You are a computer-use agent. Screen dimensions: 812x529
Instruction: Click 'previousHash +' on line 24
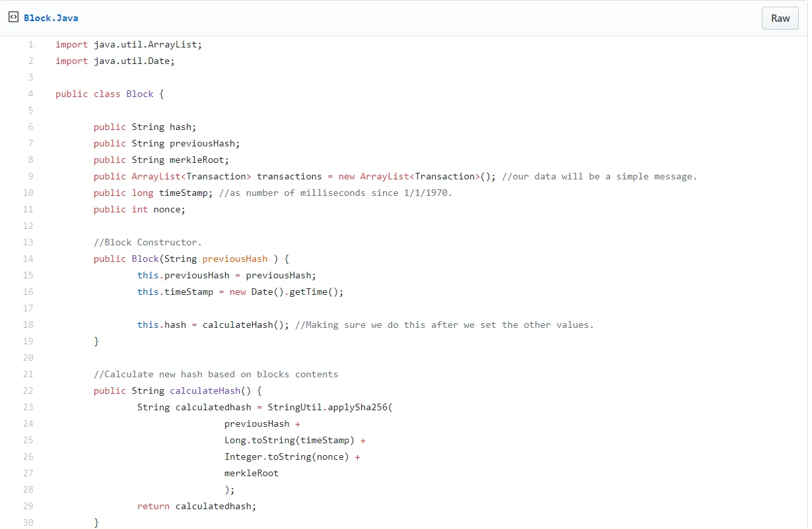pyautogui.click(x=262, y=424)
